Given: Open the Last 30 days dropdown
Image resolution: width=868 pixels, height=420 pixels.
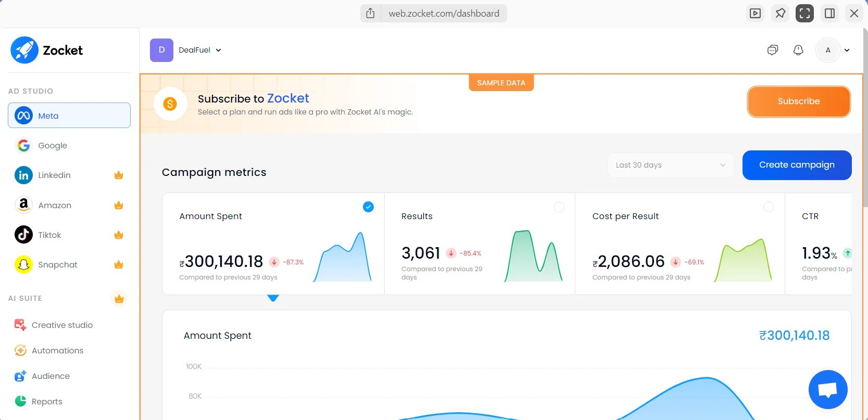Looking at the screenshot, I should [671, 165].
